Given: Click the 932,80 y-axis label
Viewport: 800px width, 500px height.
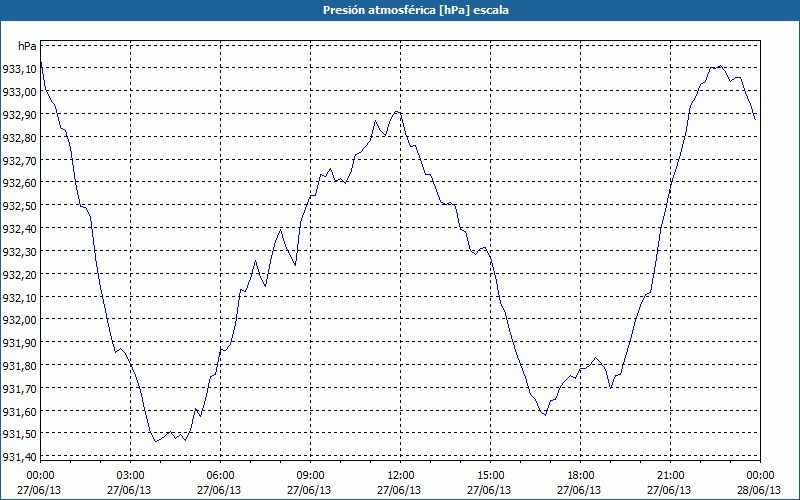Looking at the screenshot, I should click(19, 138).
